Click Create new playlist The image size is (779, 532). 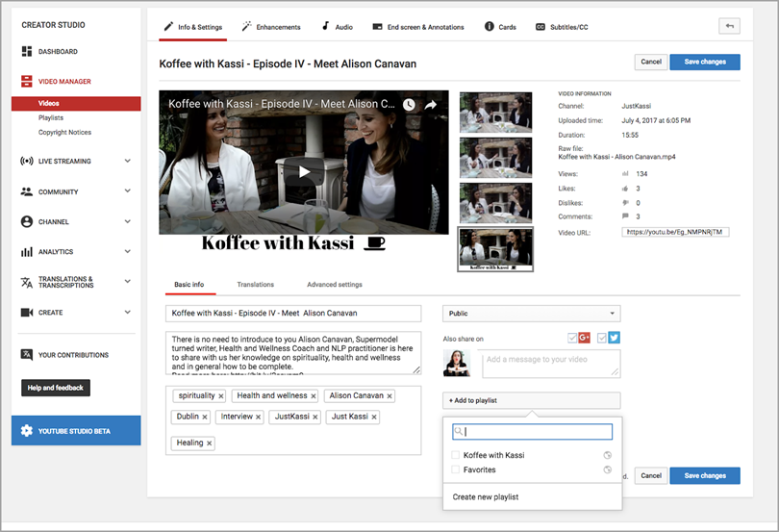point(486,496)
